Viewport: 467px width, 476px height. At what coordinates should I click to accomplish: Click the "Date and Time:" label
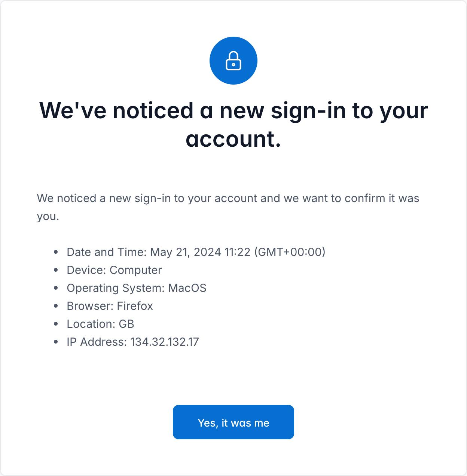coord(107,252)
